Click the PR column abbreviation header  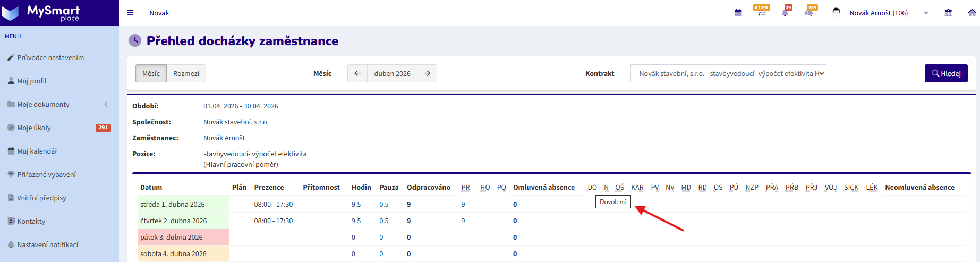465,187
